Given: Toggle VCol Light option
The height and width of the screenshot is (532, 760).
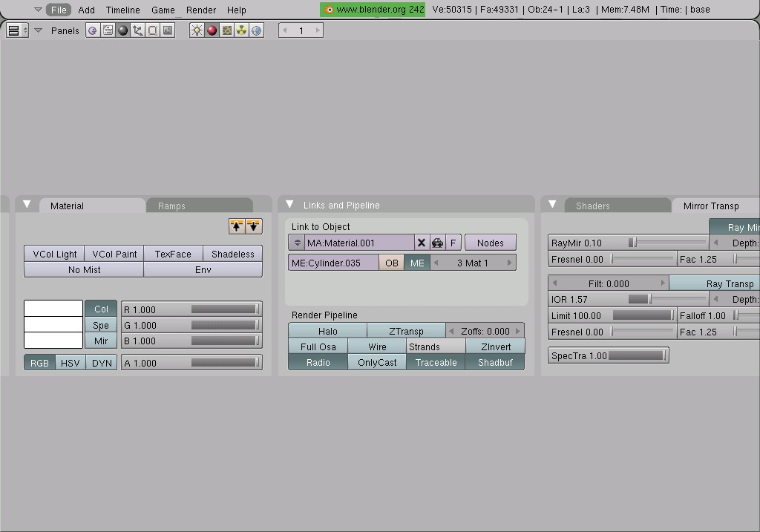Looking at the screenshot, I should [x=54, y=254].
